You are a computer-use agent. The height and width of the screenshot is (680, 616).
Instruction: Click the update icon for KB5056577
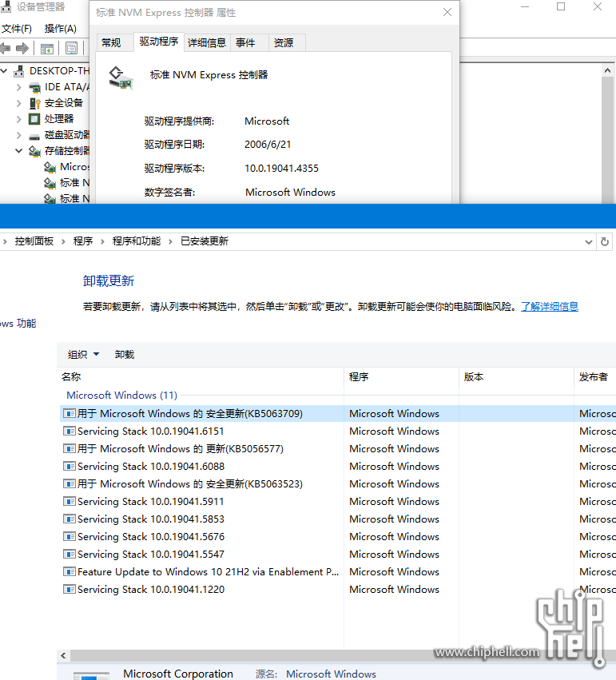pos(69,448)
